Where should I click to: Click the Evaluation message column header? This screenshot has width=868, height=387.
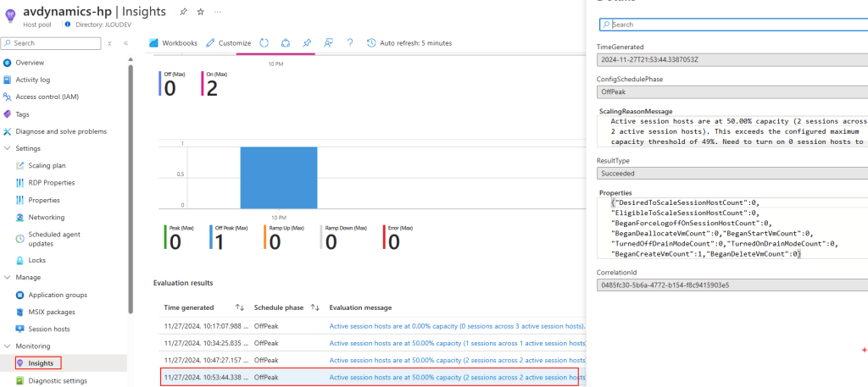(x=360, y=307)
